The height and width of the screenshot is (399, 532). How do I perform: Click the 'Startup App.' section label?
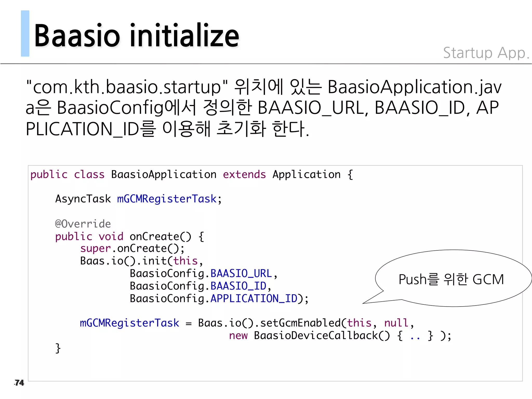click(486, 53)
